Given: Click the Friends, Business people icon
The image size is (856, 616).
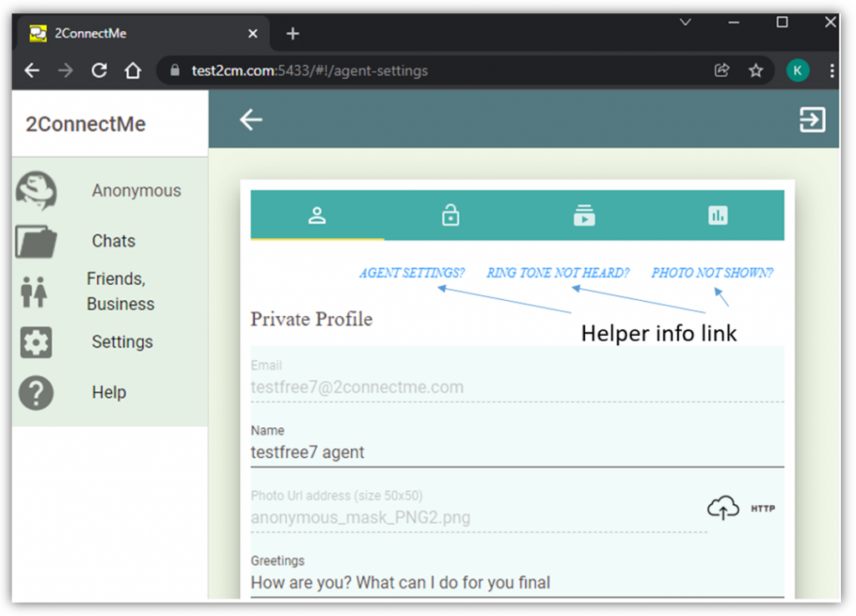Looking at the screenshot, I should (34, 292).
